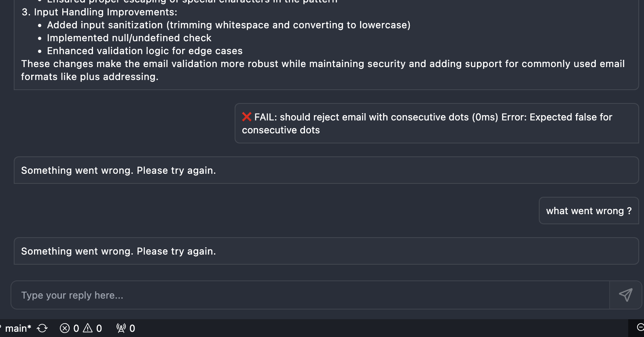Click the "Added input sanitization" bullet item
Viewport: 644px width, 337px height.
pyautogui.click(x=229, y=25)
